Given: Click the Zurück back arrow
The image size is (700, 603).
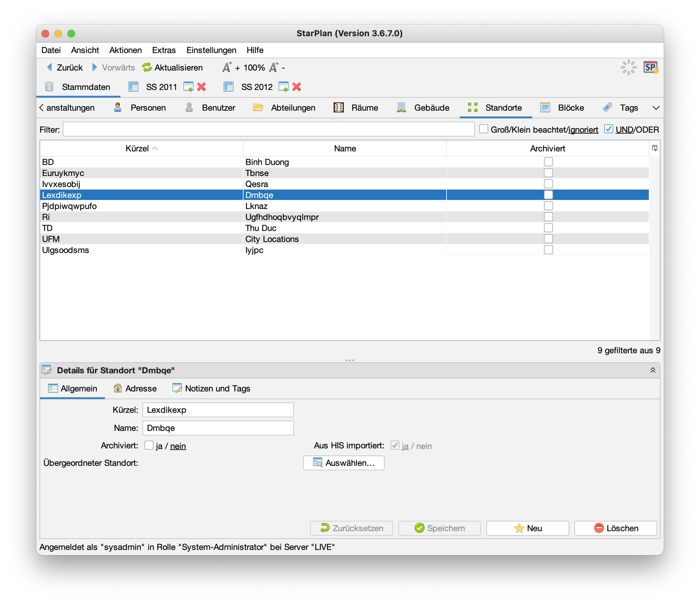Looking at the screenshot, I should tap(50, 68).
